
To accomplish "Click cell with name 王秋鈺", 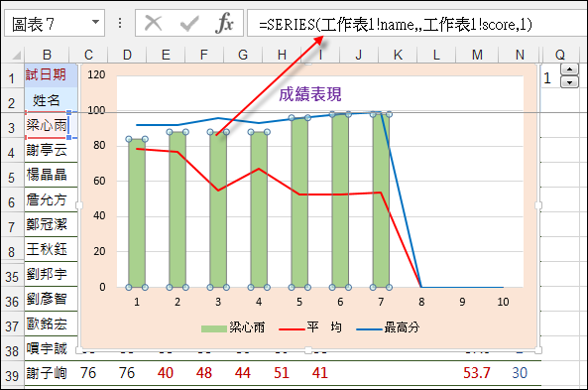I will coord(51,249).
